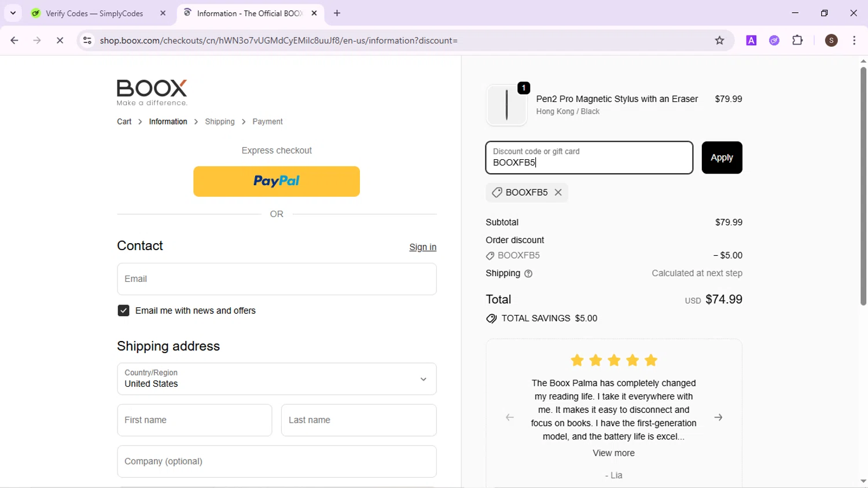The height and width of the screenshot is (488, 868).
Task: Switch to the Verify Codes — SimplyCodes tab
Action: [94, 13]
